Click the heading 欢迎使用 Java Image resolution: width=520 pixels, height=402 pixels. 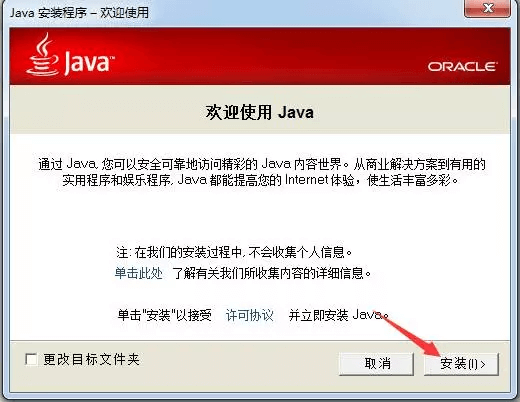pyautogui.click(x=260, y=112)
